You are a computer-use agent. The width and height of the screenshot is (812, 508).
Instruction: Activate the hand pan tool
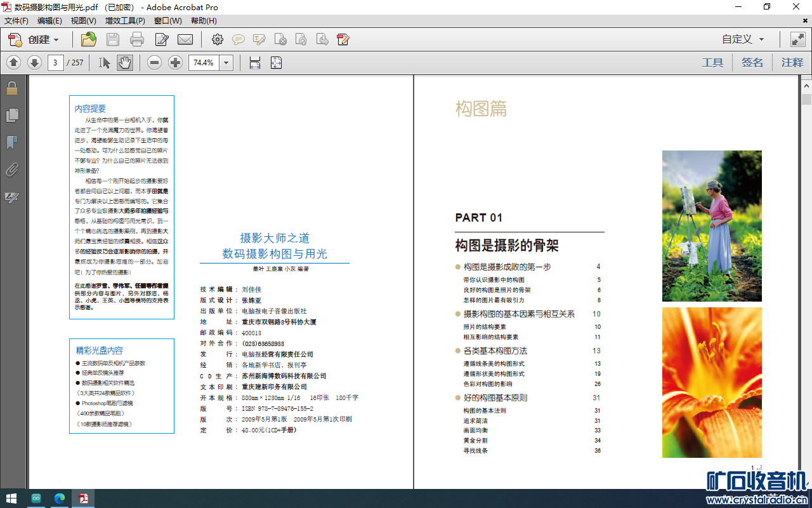[125, 62]
